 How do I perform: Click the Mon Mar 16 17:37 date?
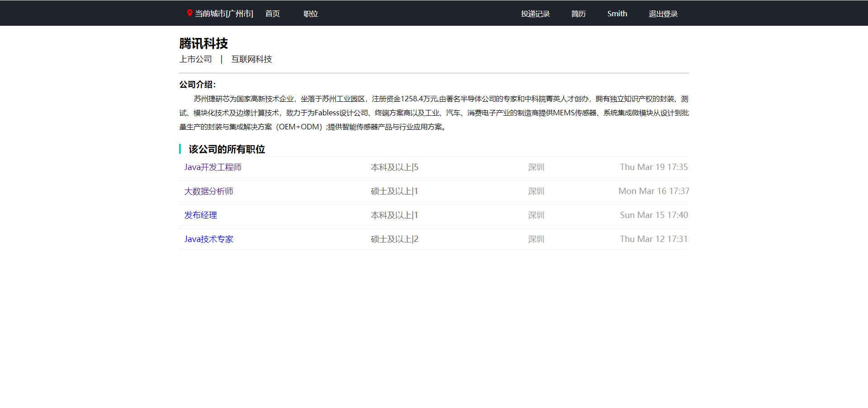(654, 191)
